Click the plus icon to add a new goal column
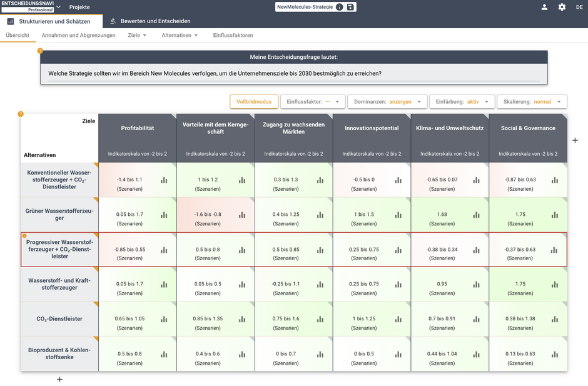This screenshot has width=588, height=386. click(575, 140)
